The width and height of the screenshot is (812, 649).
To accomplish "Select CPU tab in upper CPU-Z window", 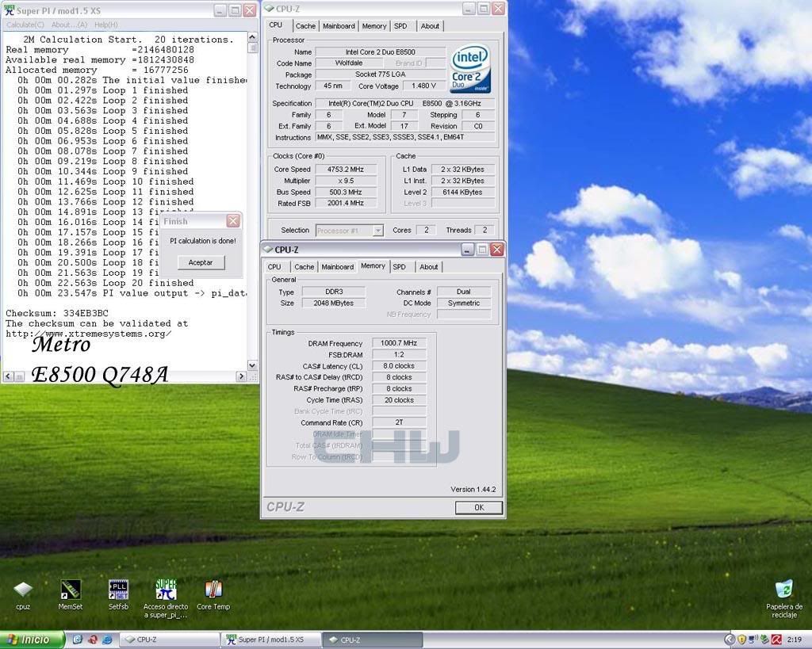I will click(275, 25).
